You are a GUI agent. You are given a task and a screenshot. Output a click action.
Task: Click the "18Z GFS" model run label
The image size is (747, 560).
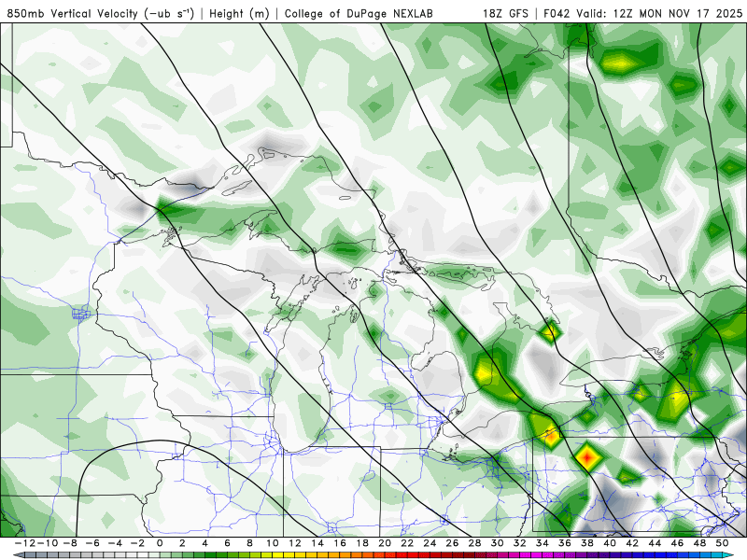(505, 13)
